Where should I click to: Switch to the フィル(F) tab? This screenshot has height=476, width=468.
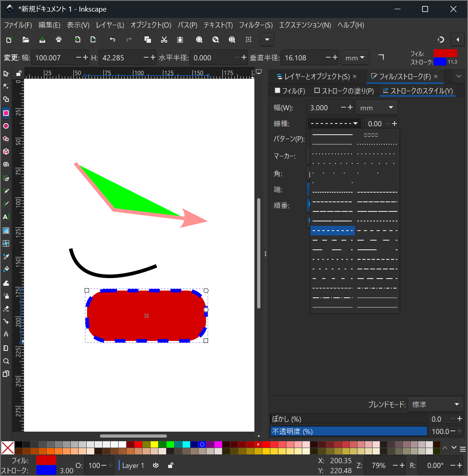point(290,91)
